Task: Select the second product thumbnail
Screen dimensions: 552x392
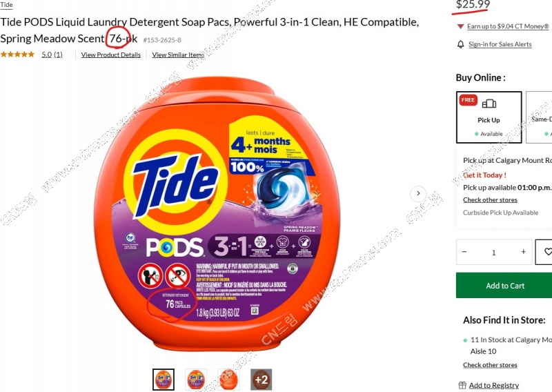Action: click(196, 380)
